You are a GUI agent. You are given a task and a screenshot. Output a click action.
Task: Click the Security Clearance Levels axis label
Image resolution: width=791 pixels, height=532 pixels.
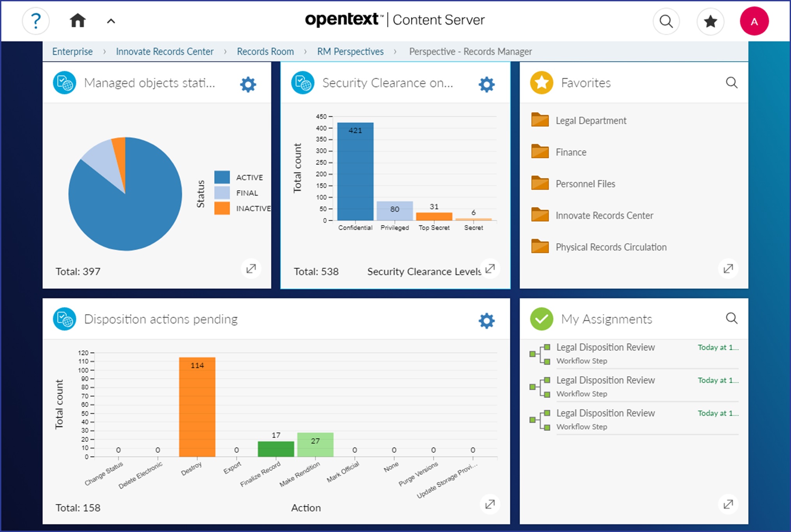point(424,271)
